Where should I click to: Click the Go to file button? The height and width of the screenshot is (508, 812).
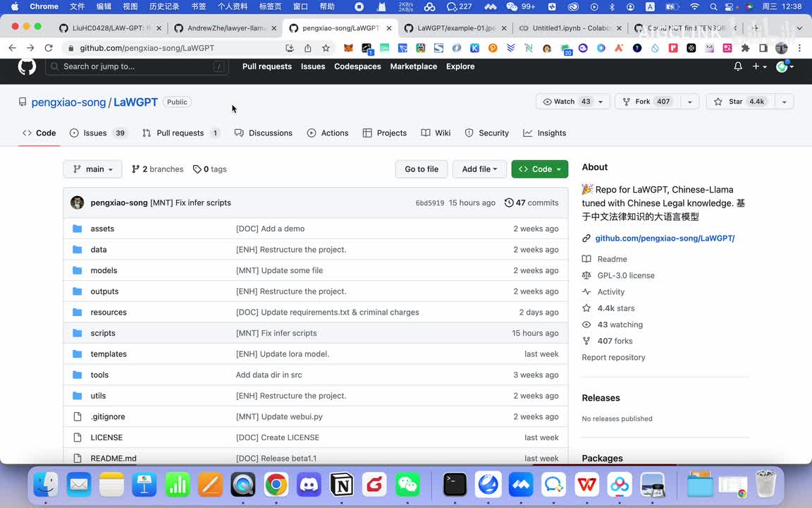pos(422,169)
